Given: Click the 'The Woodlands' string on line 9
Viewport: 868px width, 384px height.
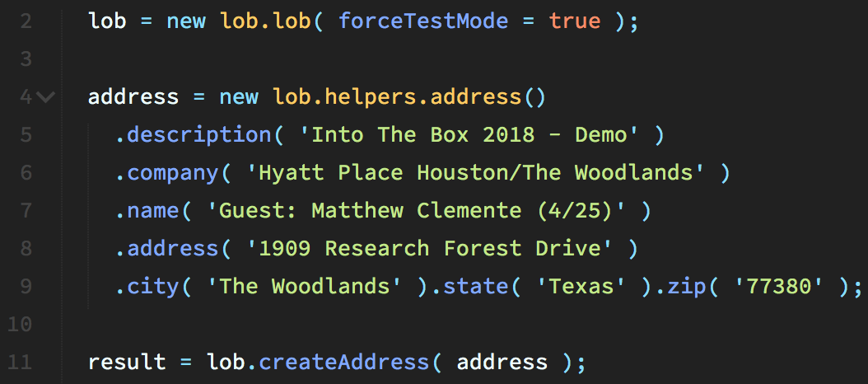Looking at the screenshot, I should 305,286.
